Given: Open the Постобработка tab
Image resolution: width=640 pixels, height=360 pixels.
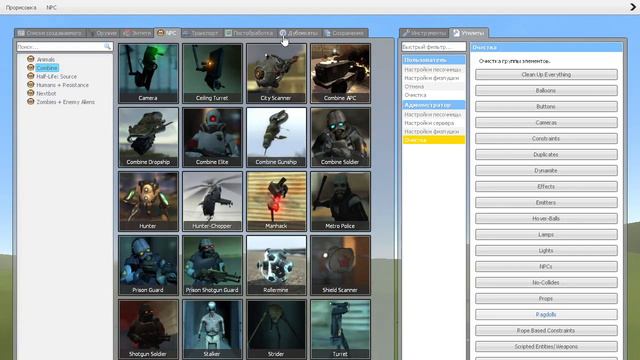Looking at the screenshot, I should (x=250, y=33).
